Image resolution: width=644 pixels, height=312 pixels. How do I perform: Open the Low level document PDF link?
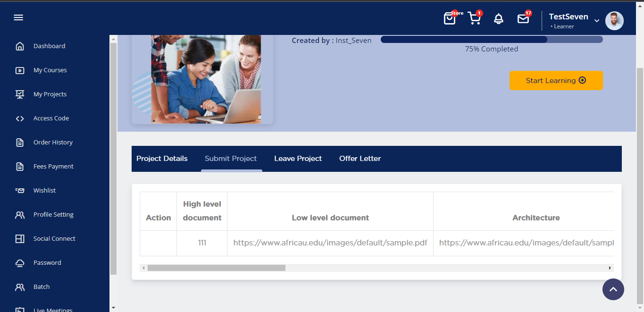[330, 243]
